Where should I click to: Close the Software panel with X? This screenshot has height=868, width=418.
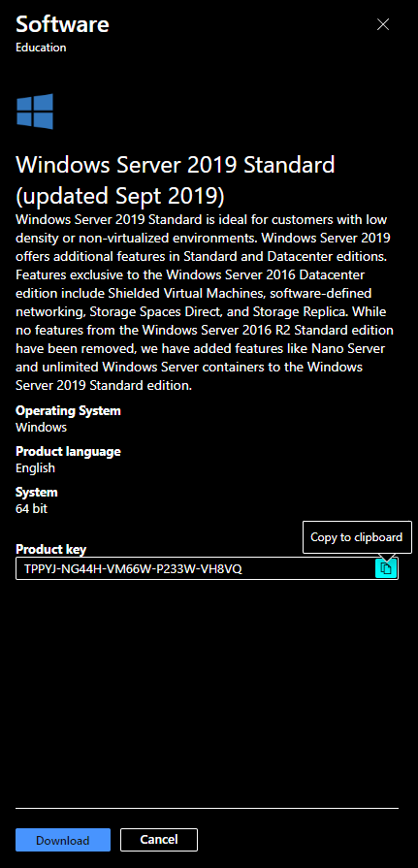pos(382,24)
